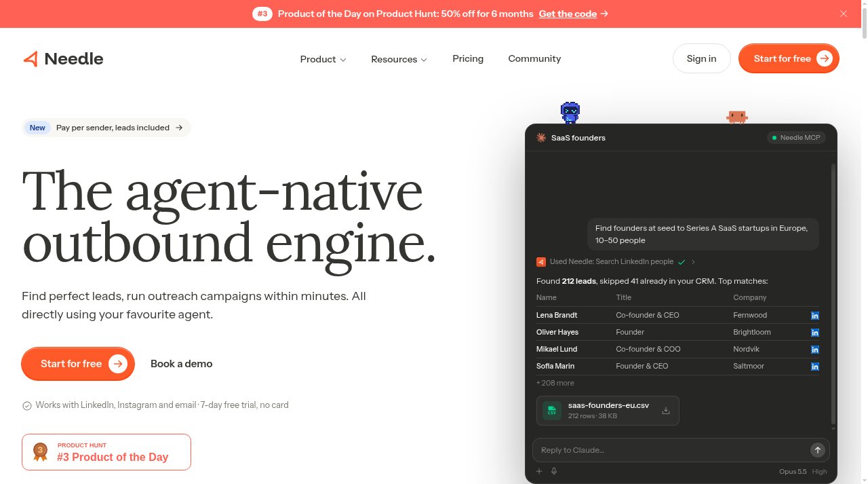The height and width of the screenshot is (484, 868).
Task: Click the Needle MCP status badge
Action: (x=795, y=138)
